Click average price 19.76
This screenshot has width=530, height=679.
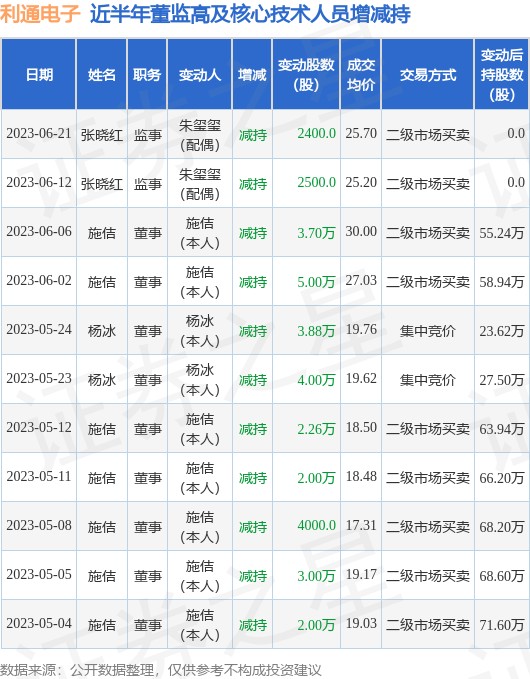coord(361,330)
